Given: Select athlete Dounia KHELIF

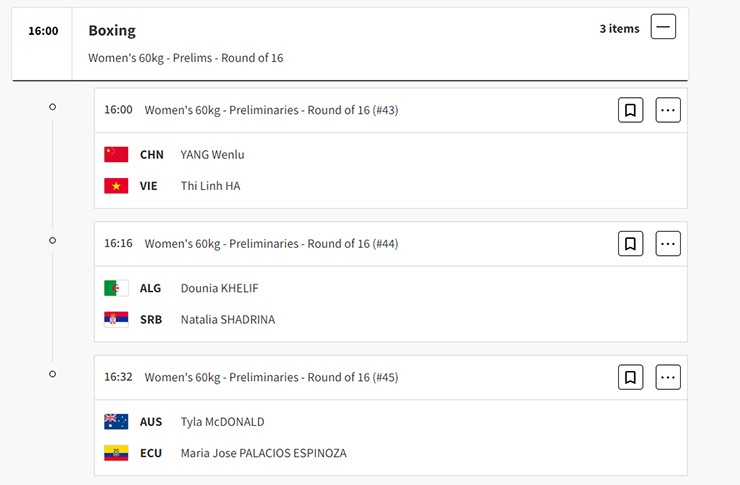Looking at the screenshot, I should [x=220, y=288].
